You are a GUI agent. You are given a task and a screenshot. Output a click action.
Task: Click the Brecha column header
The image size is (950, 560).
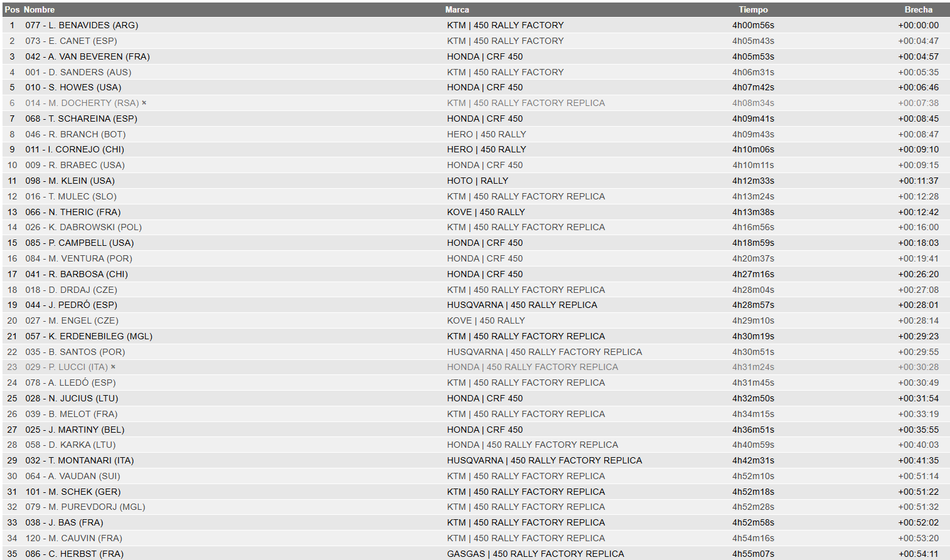pyautogui.click(x=918, y=9)
